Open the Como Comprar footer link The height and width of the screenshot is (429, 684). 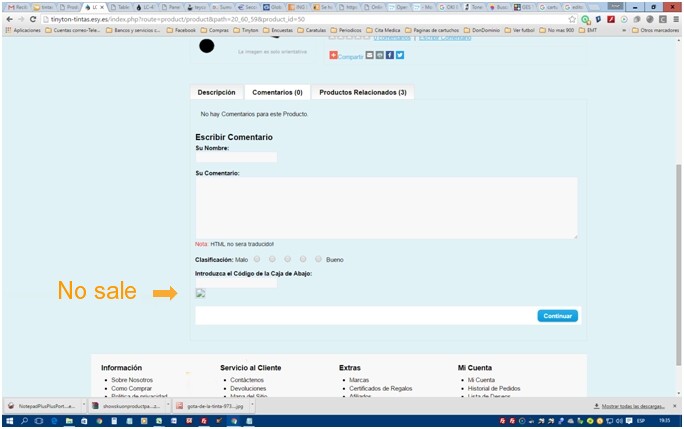[x=131, y=388]
